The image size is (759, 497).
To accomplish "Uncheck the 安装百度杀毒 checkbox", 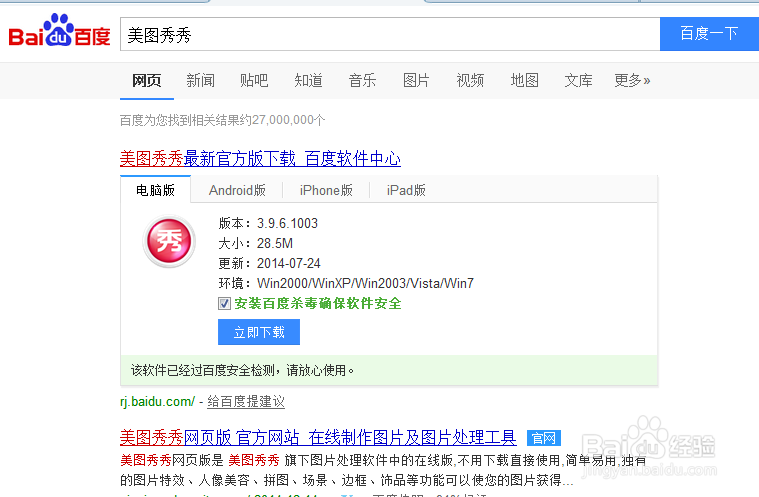I will (224, 303).
